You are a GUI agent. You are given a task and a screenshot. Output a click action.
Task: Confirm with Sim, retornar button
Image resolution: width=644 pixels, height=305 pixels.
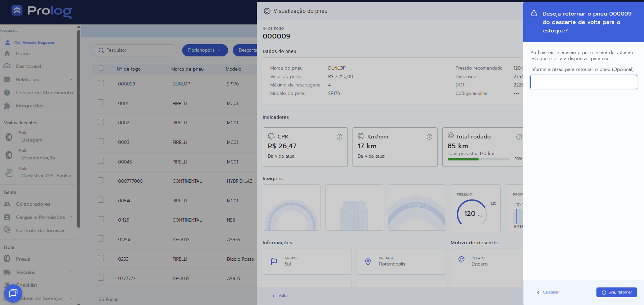[x=616, y=292]
